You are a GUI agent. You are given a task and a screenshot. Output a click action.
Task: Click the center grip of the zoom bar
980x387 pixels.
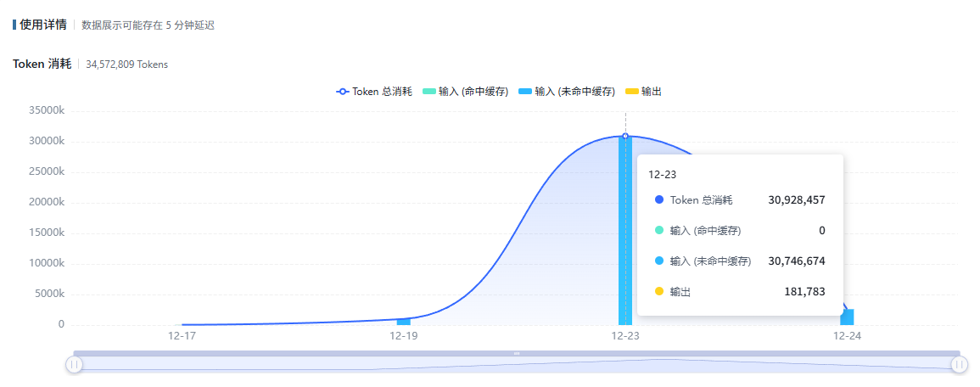coord(517,353)
